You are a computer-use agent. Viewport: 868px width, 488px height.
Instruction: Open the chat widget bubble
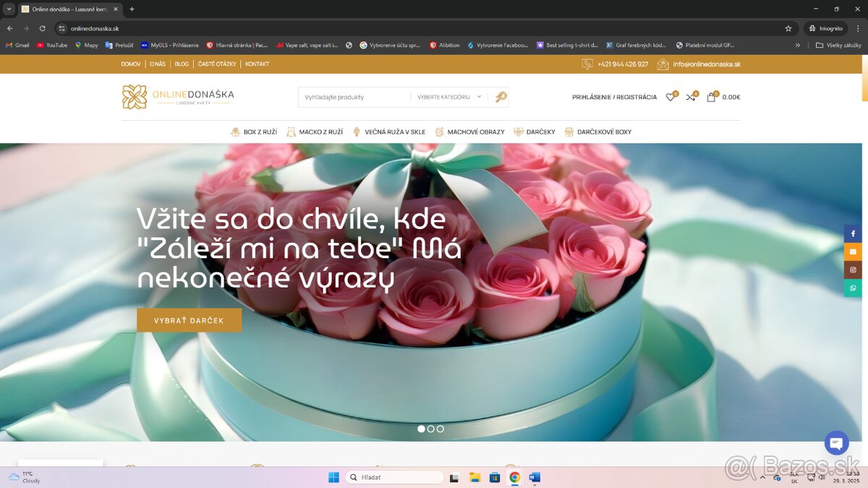tap(836, 442)
